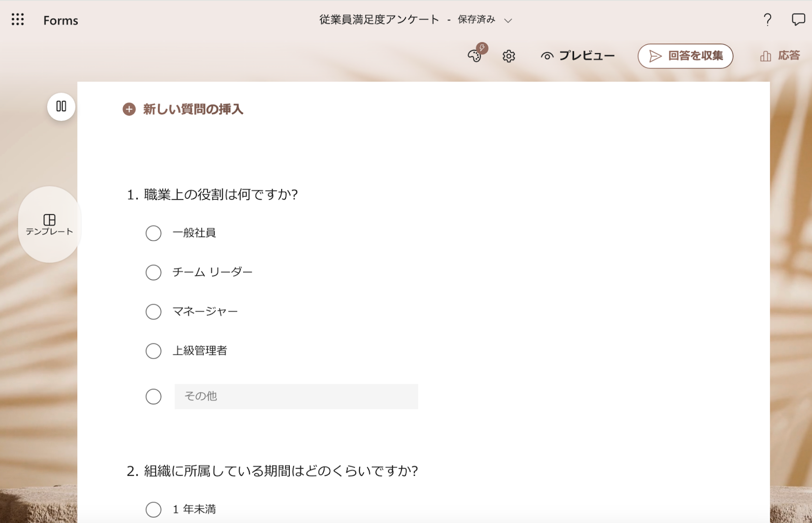Click the plus icon to insert a question
812x523 pixels.
(x=128, y=109)
